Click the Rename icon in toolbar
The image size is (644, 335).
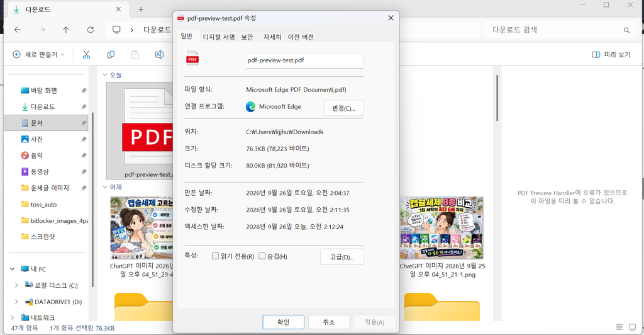coord(159,55)
